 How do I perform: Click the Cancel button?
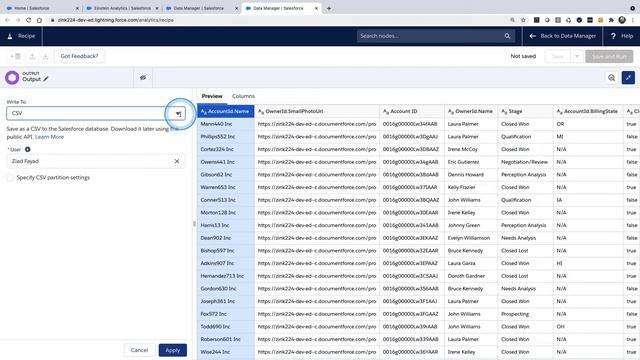[x=139, y=350]
